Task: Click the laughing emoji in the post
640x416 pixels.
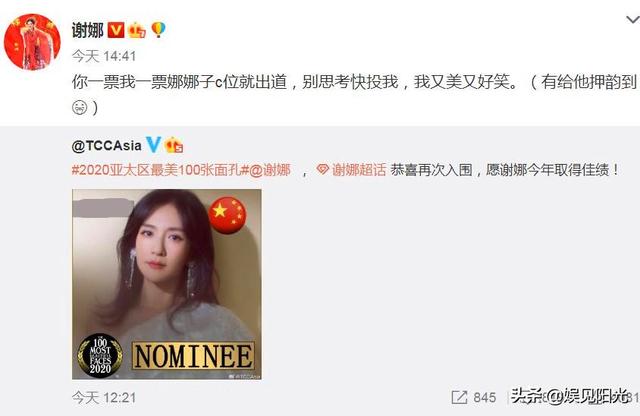Action: pos(80,108)
